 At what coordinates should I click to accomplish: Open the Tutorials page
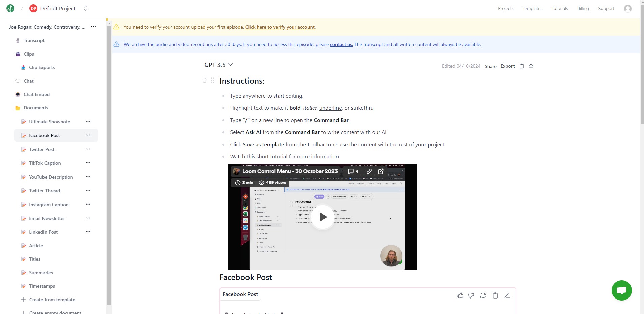click(x=560, y=9)
